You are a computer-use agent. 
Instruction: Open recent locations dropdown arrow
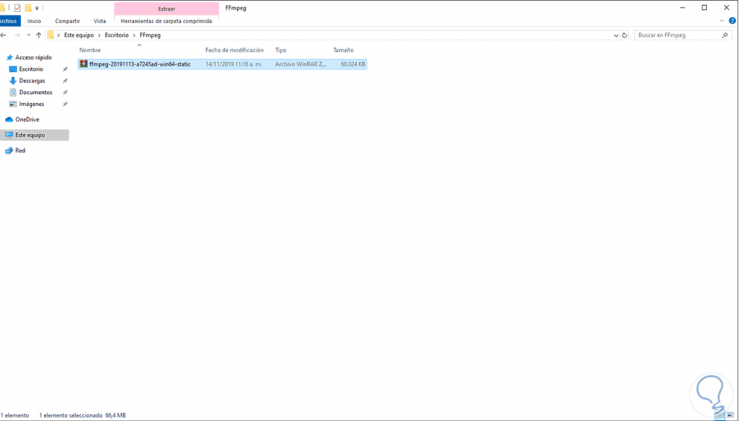coord(29,35)
